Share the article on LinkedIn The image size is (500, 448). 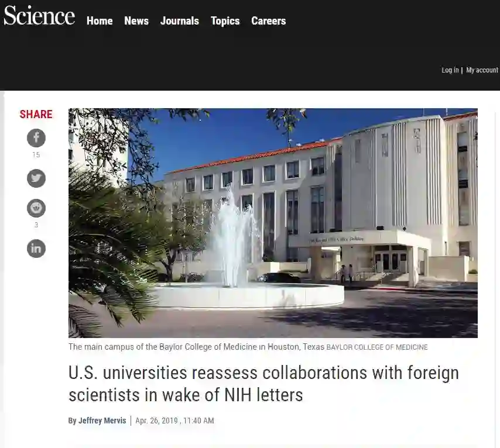36,249
